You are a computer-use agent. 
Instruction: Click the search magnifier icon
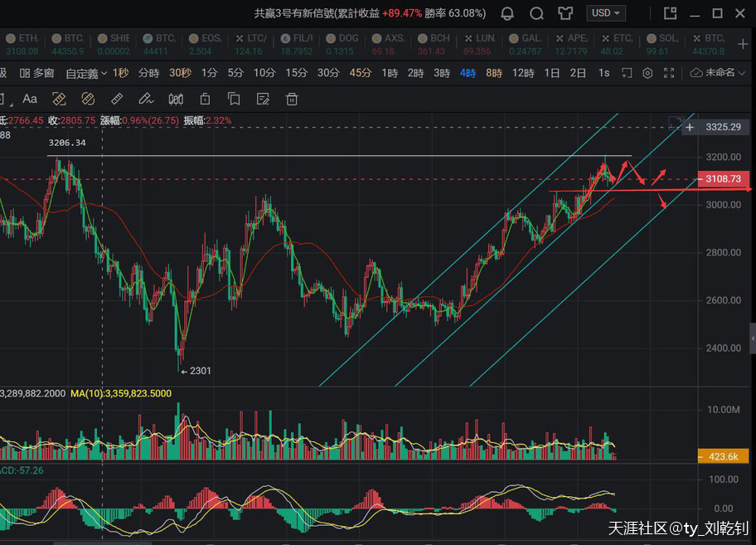[x=536, y=13]
